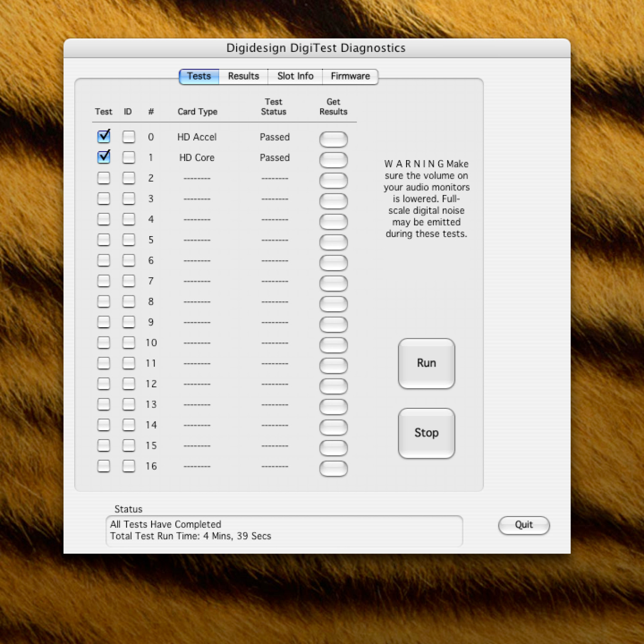
Task: Click the Get Results button for slot 7
Action: [334, 283]
